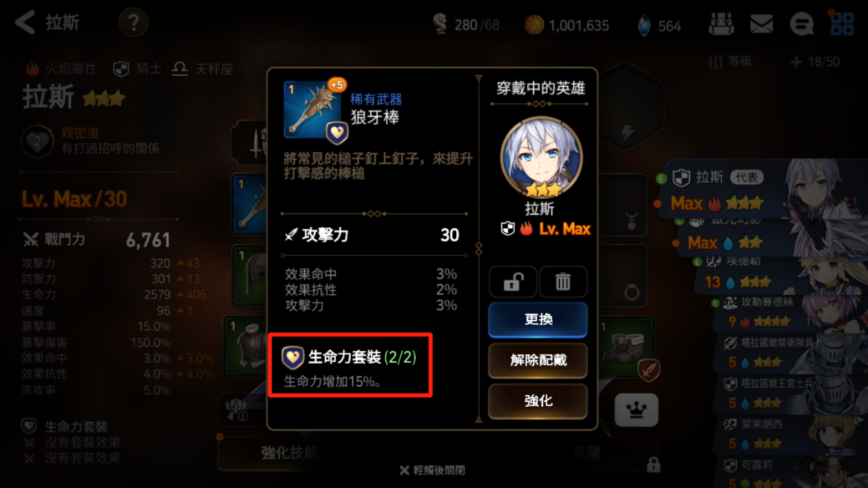Tap 輕觸後關閉 to close popup
868x488 pixels.
[x=432, y=470]
